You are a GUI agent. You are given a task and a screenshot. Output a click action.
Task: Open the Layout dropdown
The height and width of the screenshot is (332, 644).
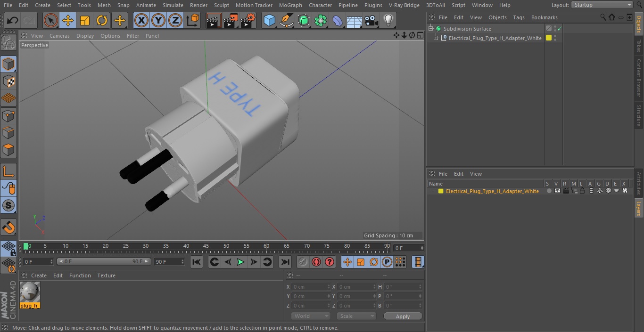pyautogui.click(x=602, y=5)
